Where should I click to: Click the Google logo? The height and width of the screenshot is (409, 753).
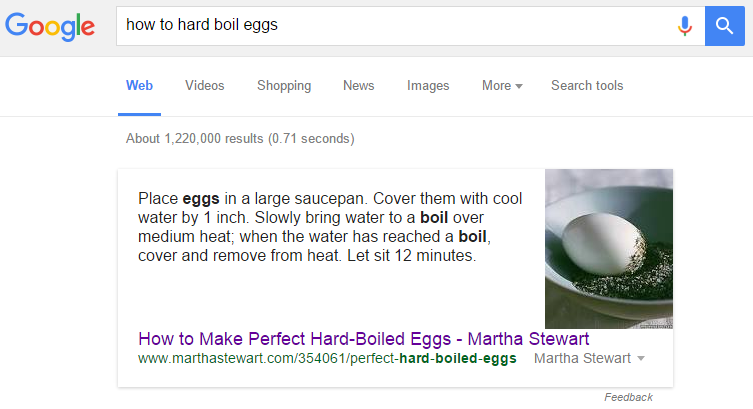50,27
